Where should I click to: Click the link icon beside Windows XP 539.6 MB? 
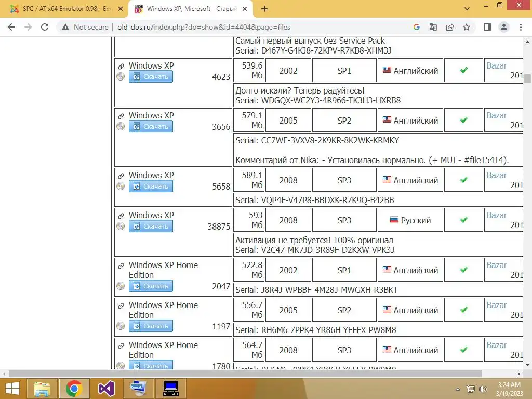tap(121, 66)
